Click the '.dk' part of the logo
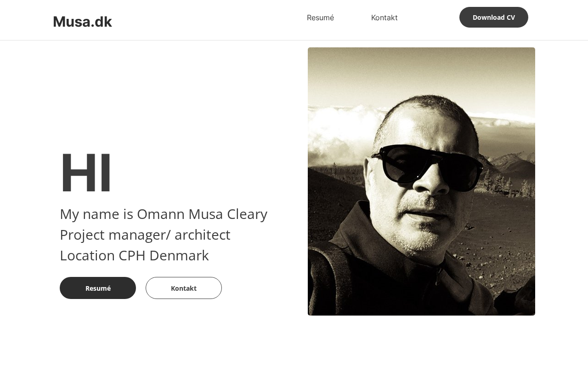 [101, 22]
